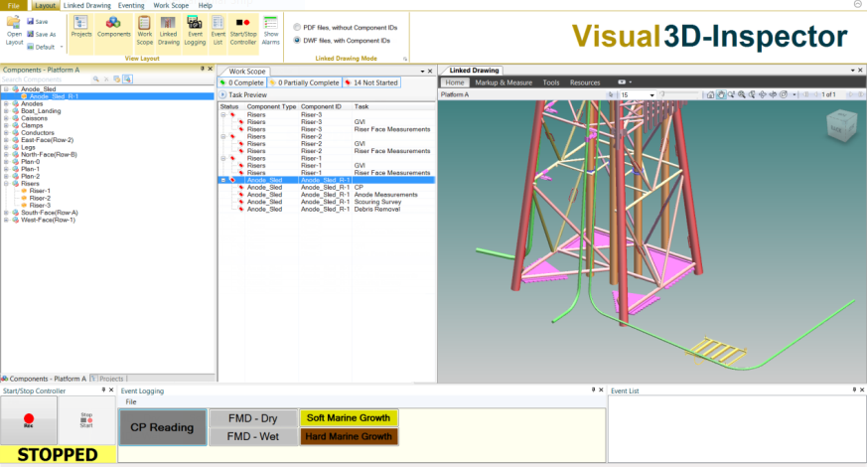Select the Anode_Sled_R-1 Scouring Survey row
The image size is (868, 467).
pyautogui.click(x=327, y=202)
